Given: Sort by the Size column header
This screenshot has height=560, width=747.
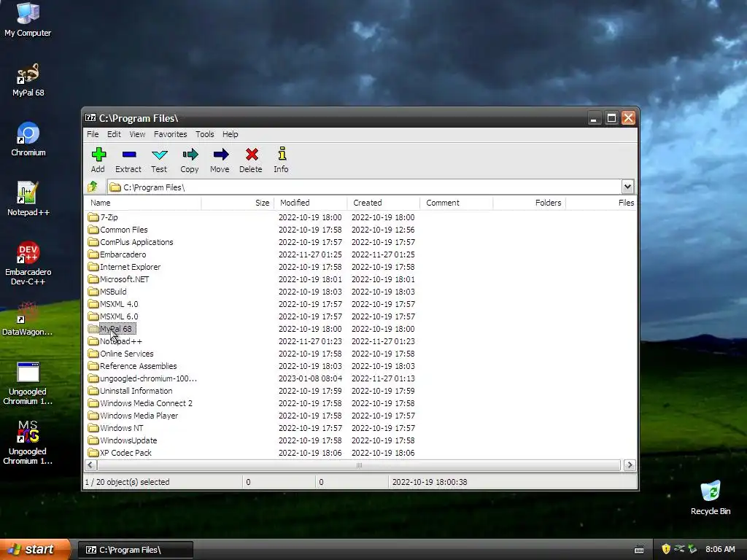Looking at the screenshot, I should click(x=238, y=203).
